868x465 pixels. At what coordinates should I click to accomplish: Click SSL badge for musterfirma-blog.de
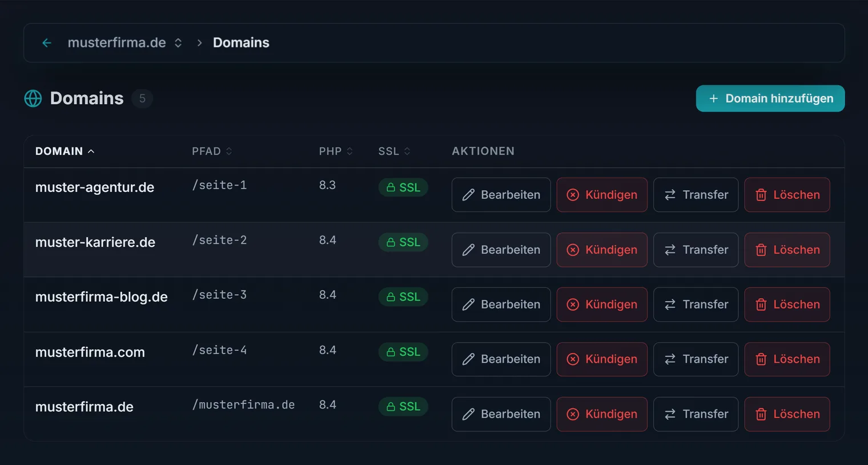pos(403,297)
